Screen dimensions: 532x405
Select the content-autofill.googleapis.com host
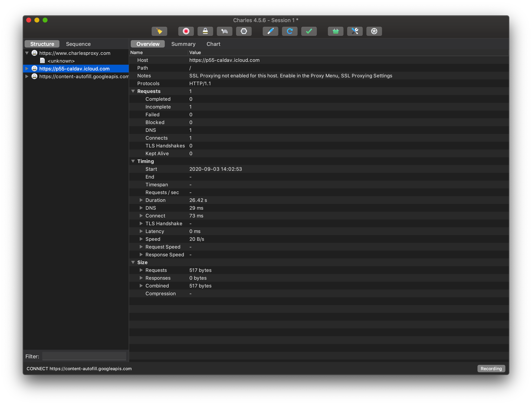pyautogui.click(x=84, y=76)
